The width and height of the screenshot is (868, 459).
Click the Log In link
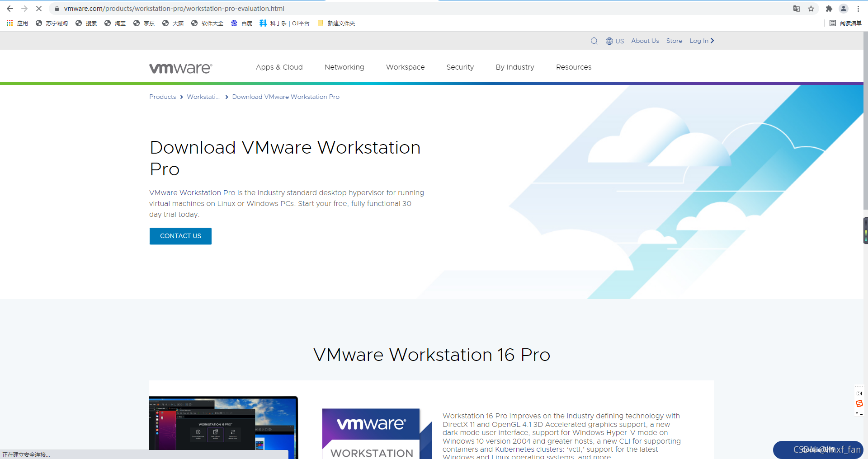coord(702,41)
